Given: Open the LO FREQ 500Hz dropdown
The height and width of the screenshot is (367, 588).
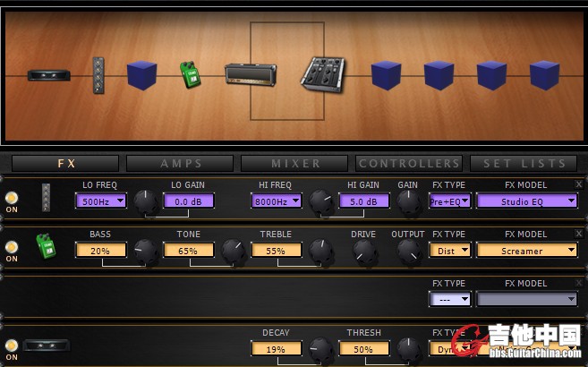Looking at the screenshot, I should (100, 201).
